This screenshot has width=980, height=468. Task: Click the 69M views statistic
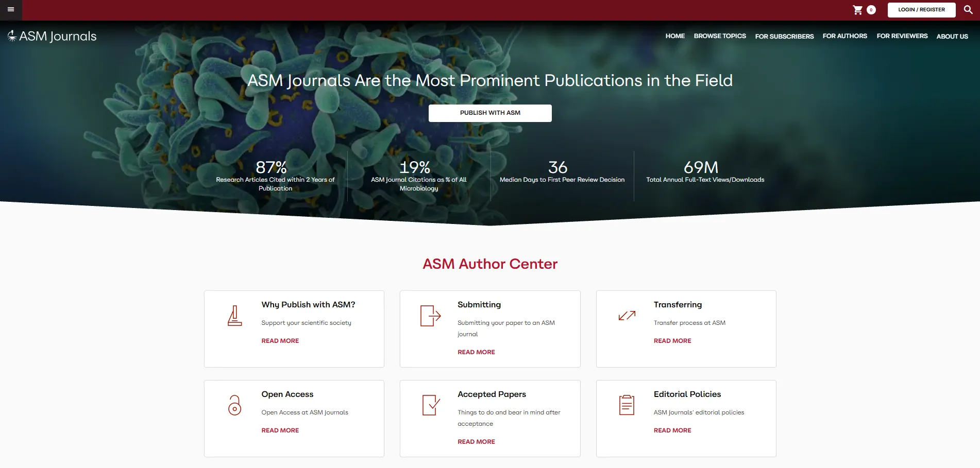pos(701,167)
